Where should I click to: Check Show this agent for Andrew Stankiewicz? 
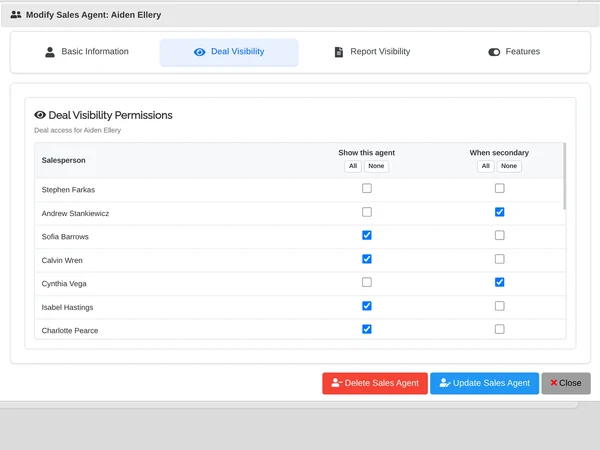[x=367, y=212]
